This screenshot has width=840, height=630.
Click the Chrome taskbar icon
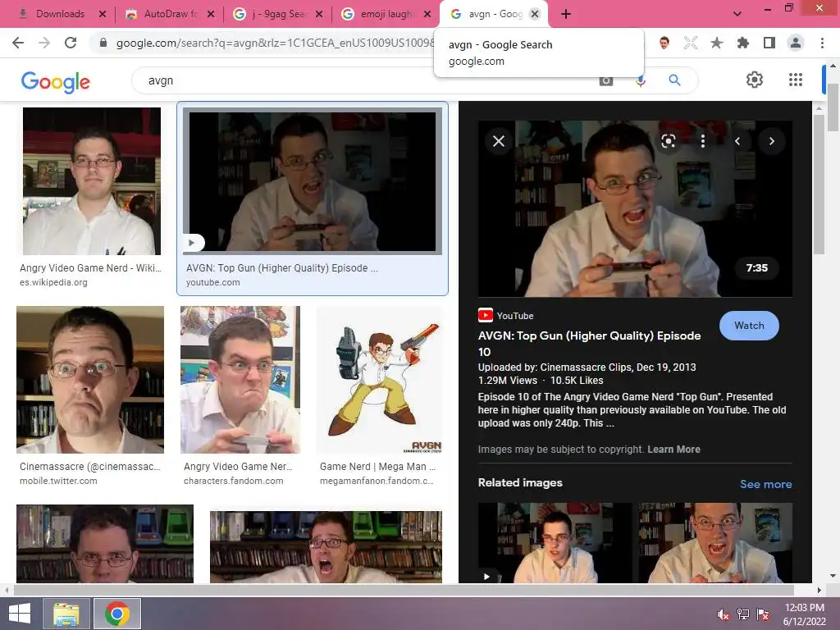pos(117,614)
